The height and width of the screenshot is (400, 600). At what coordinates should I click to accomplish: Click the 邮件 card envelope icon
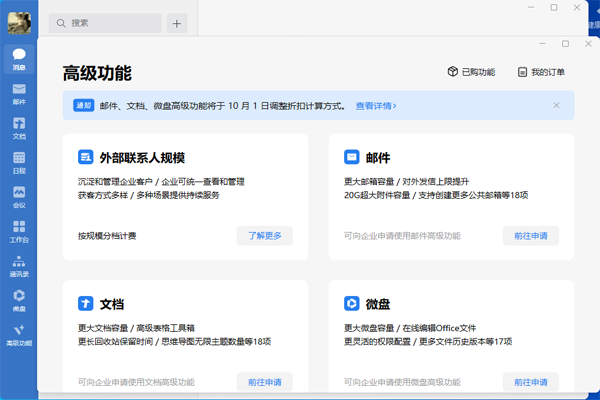pos(352,157)
